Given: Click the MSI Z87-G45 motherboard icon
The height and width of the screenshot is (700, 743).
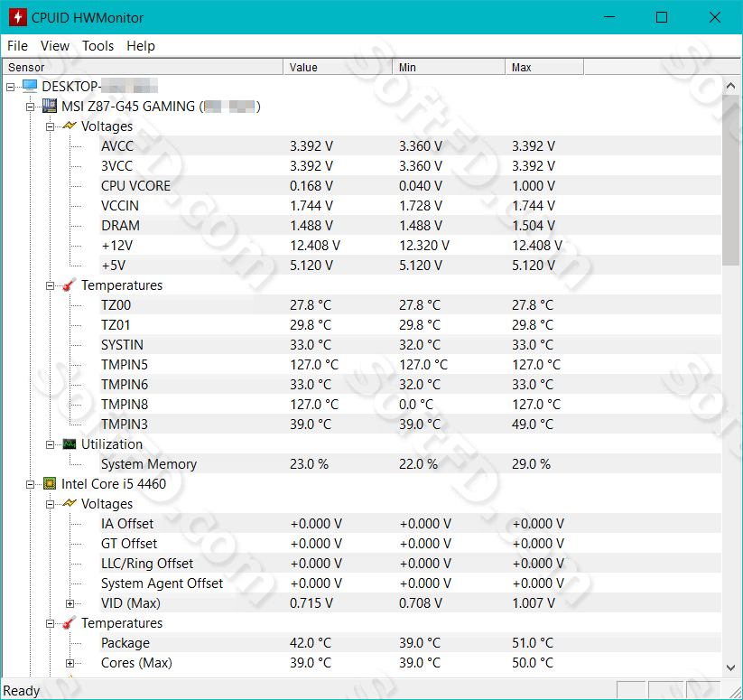Looking at the screenshot, I should click(50, 106).
